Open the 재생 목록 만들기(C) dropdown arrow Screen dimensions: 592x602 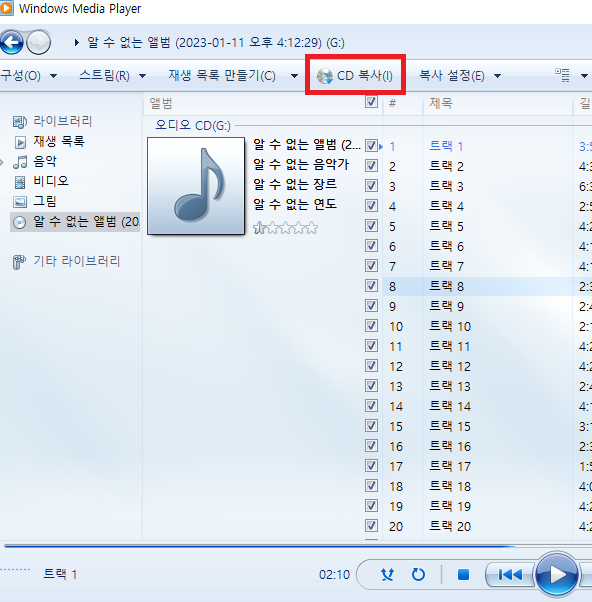294,76
